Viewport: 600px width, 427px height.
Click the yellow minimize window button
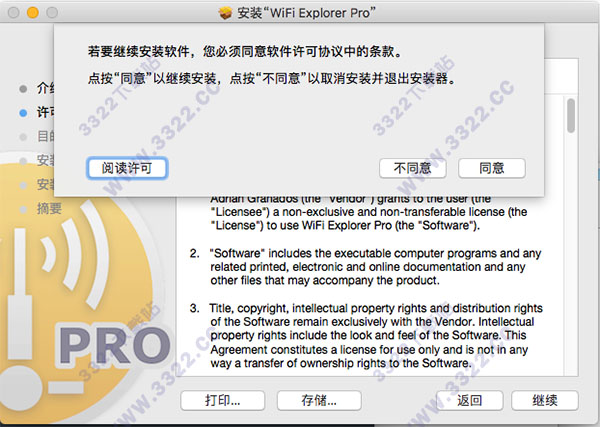coord(33,13)
